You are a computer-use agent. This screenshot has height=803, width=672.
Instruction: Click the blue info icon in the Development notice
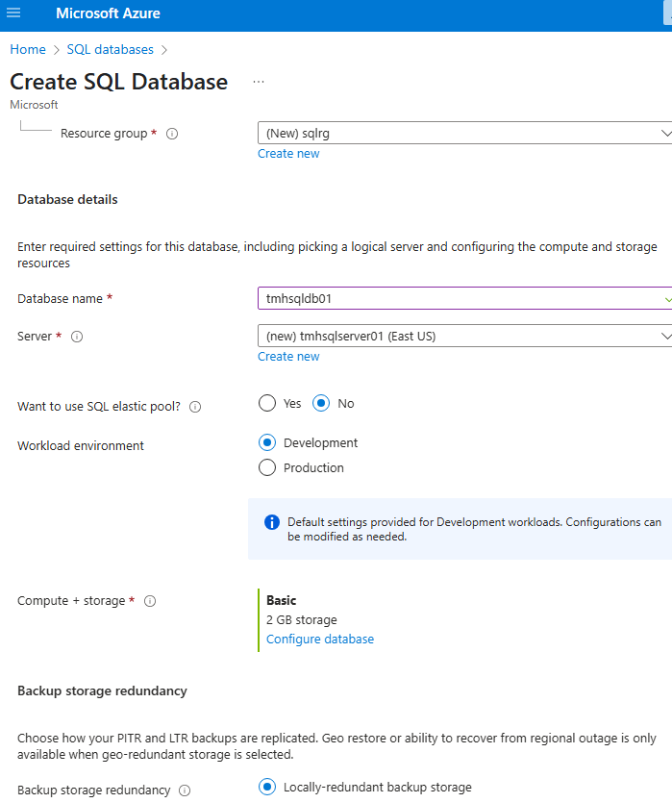[271, 522]
